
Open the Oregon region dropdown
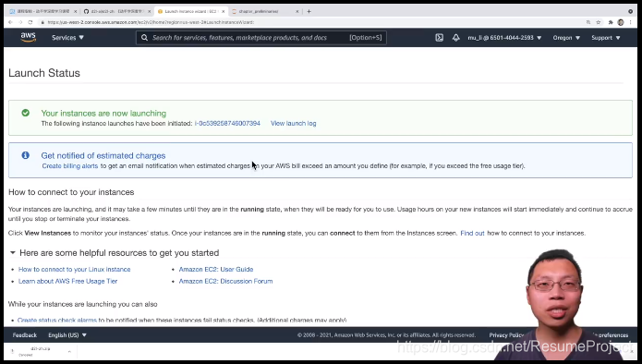click(566, 38)
